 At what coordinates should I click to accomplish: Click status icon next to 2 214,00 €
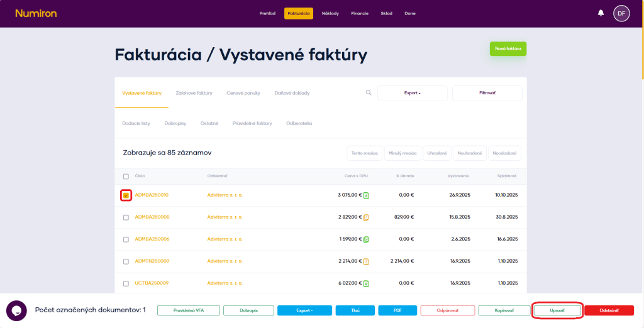[366, 261]
